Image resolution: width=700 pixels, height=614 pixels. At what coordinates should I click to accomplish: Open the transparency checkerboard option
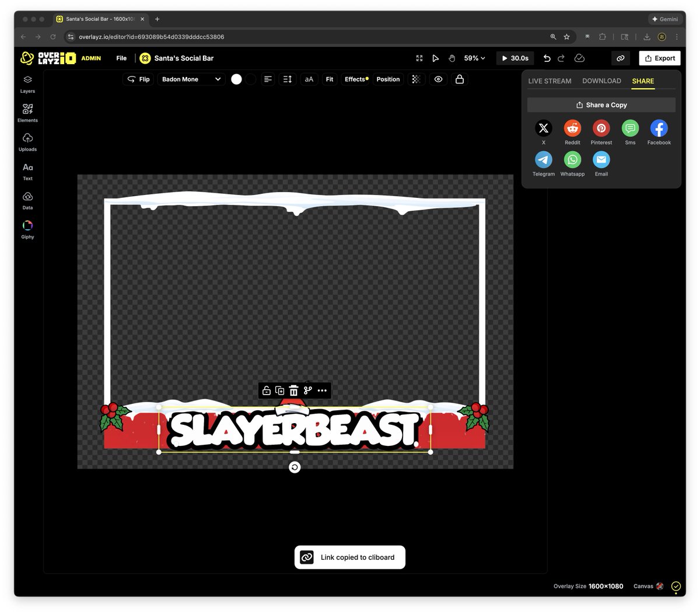pos(416,79)
